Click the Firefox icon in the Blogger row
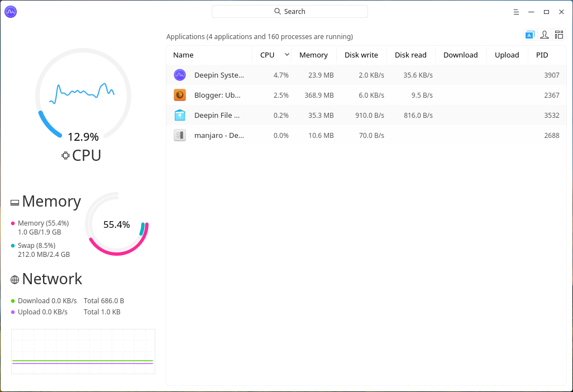 pyautogui.click(x=180, y=95)
